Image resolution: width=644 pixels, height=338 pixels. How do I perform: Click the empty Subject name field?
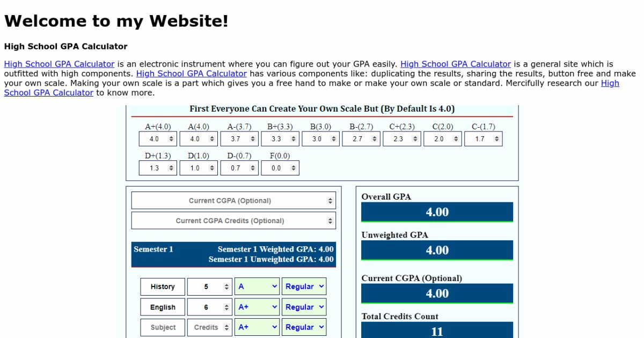coord(163,327)
